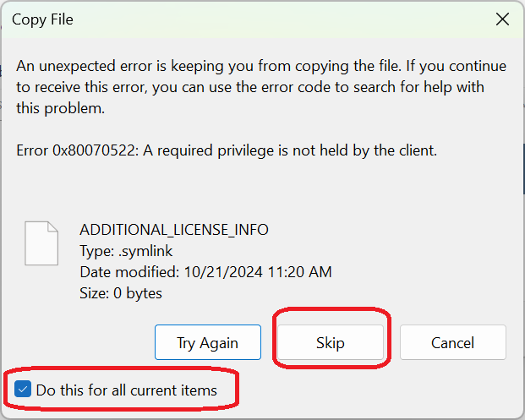Click the Error 0x80070522 message text

[226, 151]
